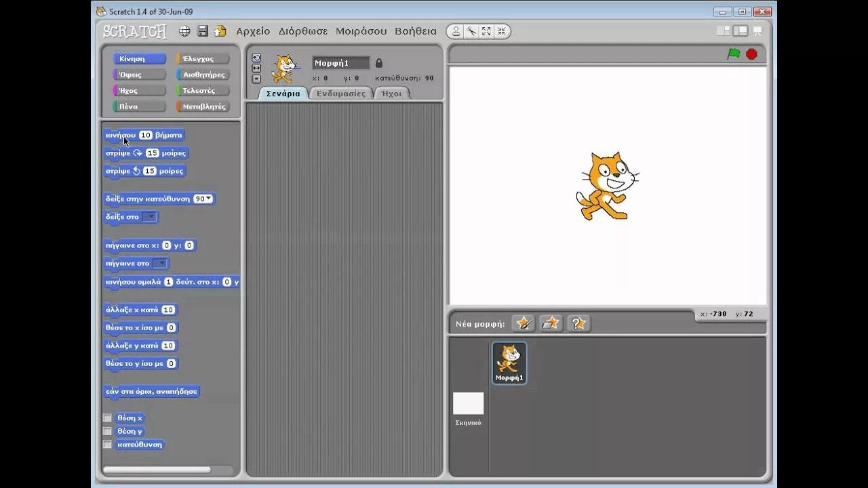Open the πήγαινε στο target dropdown
This screenshot has width=868, height=488.
click(160, 263)
